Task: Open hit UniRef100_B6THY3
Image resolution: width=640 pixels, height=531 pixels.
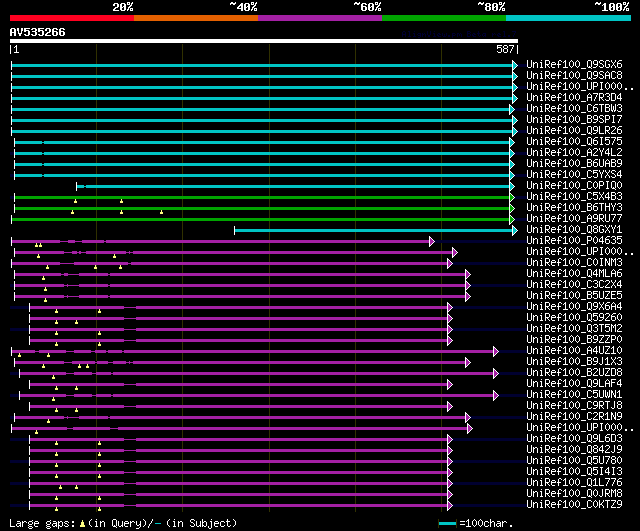Action: coord(574,208)
